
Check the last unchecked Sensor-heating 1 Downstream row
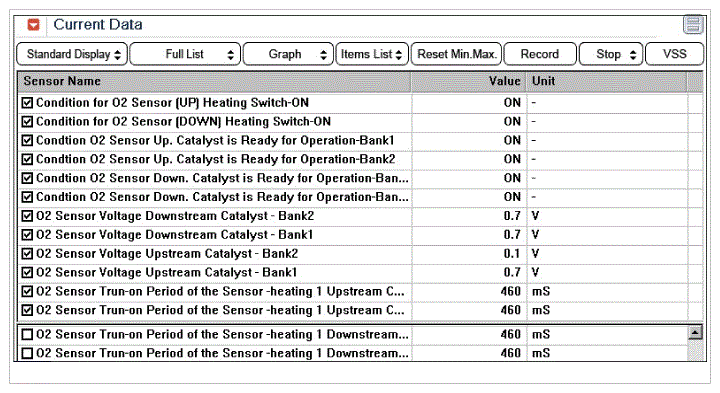[27, 353]
